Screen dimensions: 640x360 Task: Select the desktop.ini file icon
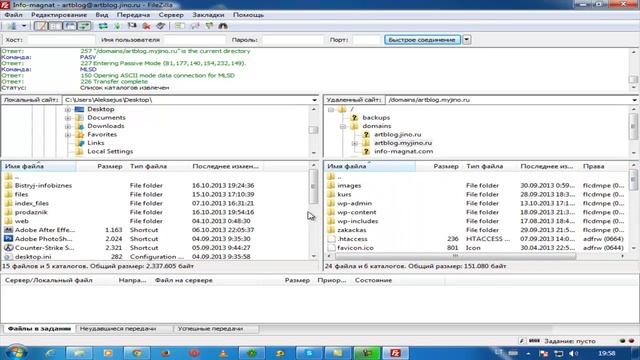(8, 257)
